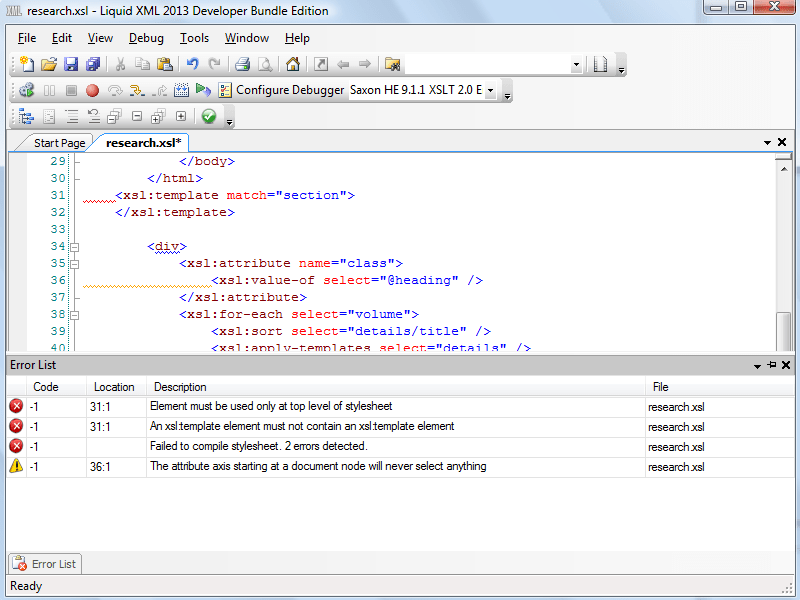Open the View menu
Screen dimensions: 800x600
click(100, 38)
